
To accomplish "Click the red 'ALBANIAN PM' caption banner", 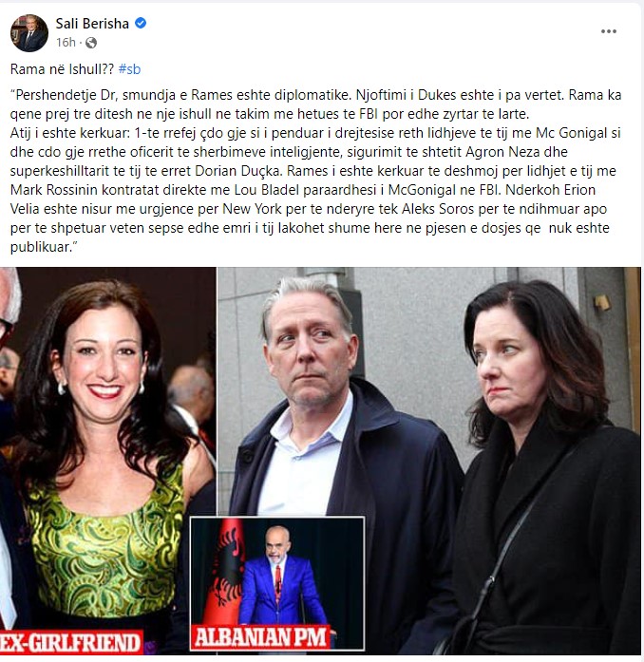I will (x=260, y=637).
